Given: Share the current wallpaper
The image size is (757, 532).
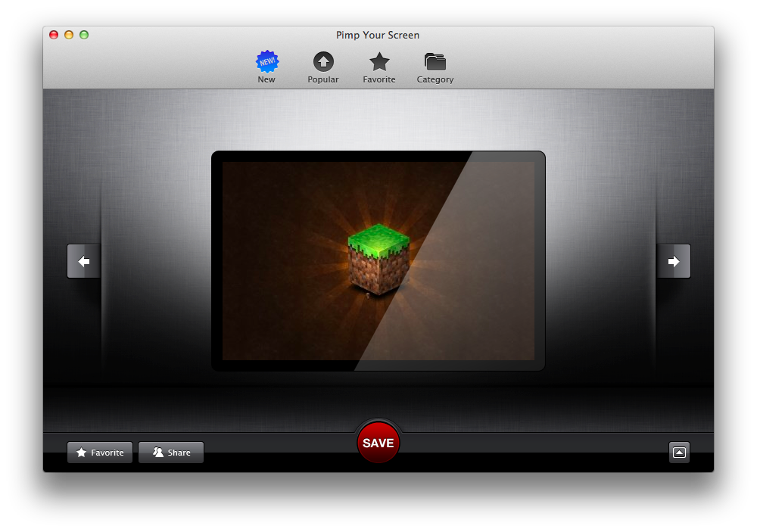Looking at the screenshot, I should [171, 453].
